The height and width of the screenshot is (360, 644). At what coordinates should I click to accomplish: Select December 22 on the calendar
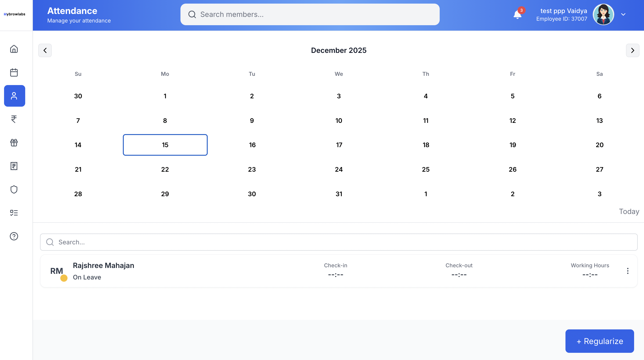[x=165, y=169]
